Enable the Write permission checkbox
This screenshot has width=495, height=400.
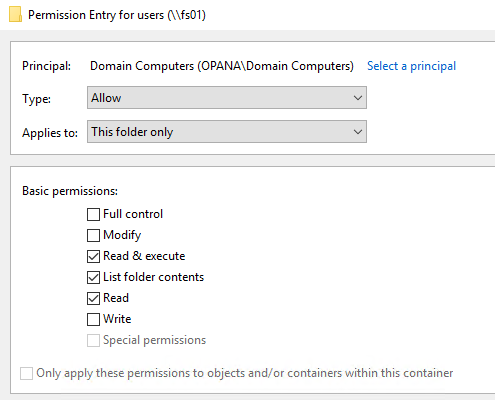coord(93,319)
